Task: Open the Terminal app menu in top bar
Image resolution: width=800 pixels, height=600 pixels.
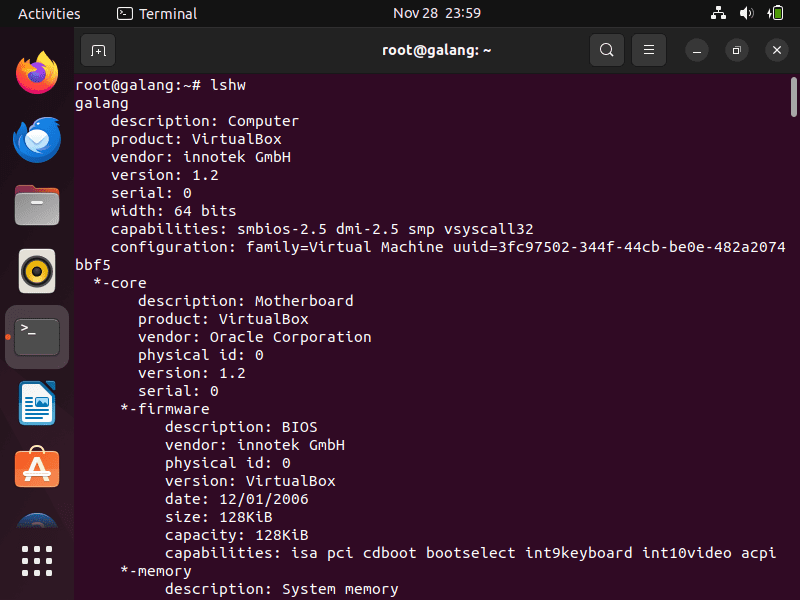Action: tap(157, 13)
